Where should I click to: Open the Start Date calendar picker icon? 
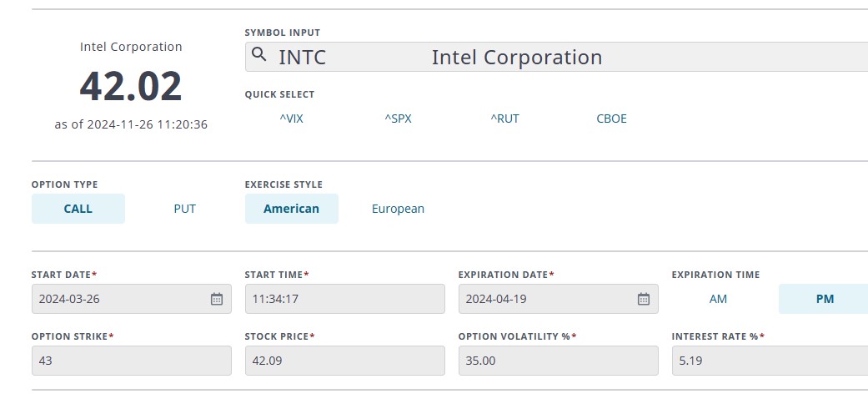217,299
